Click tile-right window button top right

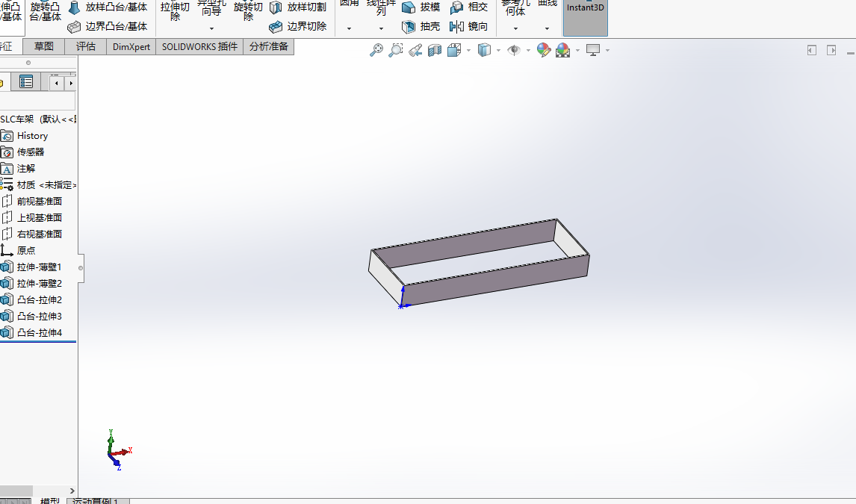[831, 50]
